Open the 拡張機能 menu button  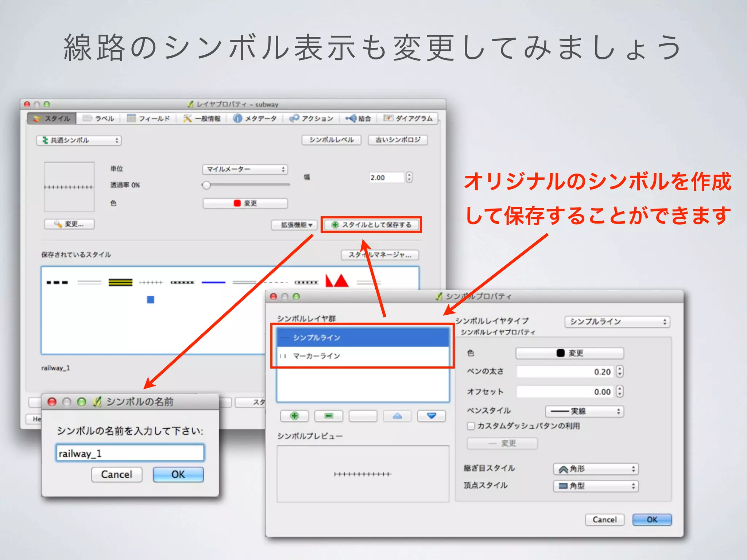point(294,225)
